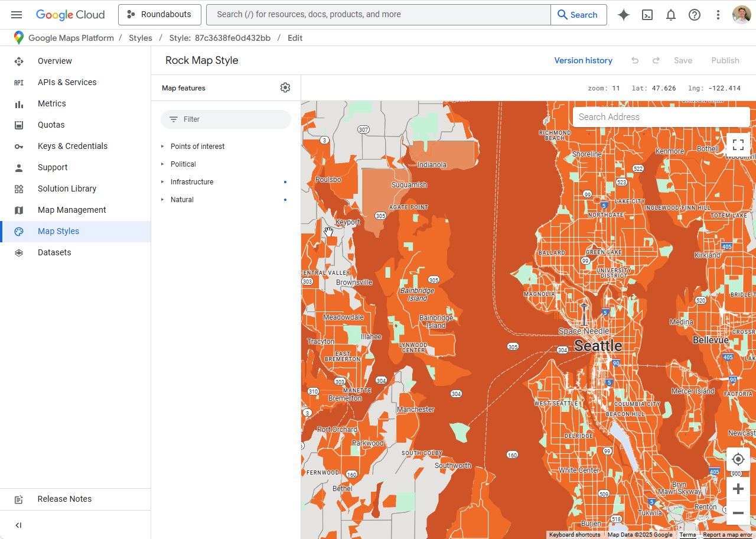Open the help question mark menu
Screen dimensions: 756x539
coord(695,15)
